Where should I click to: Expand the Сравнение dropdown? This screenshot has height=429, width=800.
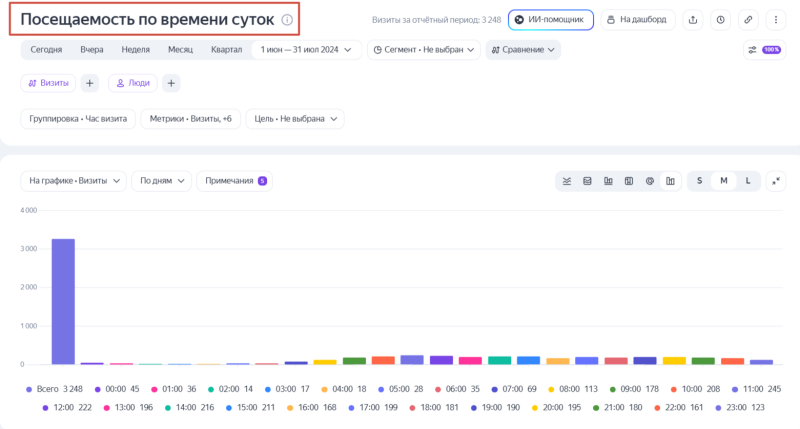pos(523,49)
